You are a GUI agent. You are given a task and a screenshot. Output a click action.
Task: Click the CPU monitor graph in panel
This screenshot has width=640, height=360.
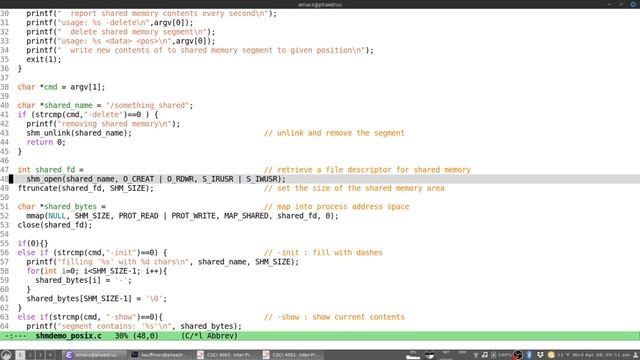point(413,355)
